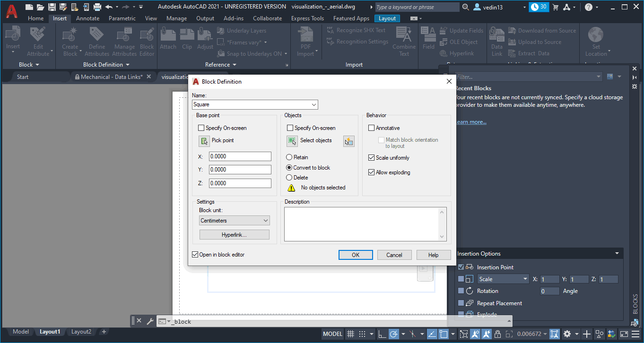The image size is (644, 343).
Task: Click the search magnifier icon in title bar
Action: pos(466,7)
